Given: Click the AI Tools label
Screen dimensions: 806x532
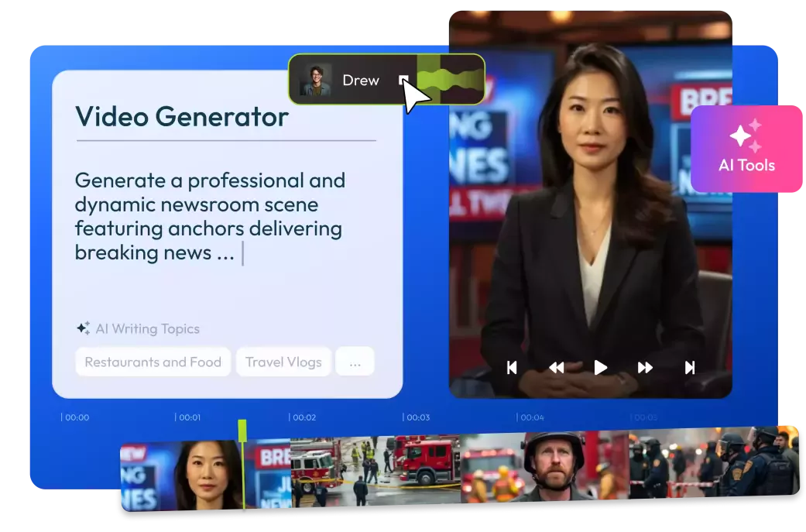Looking at the screenshot, I should point(746,164).
